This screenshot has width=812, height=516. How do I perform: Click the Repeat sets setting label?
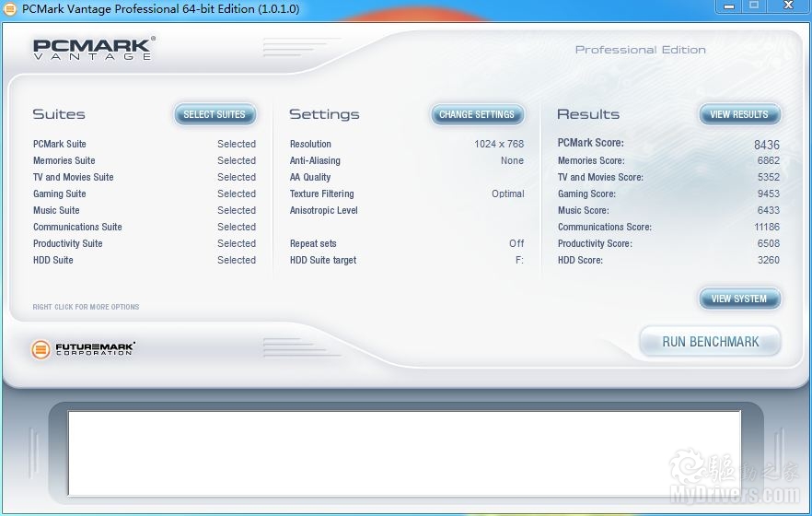tap(313, 243)
